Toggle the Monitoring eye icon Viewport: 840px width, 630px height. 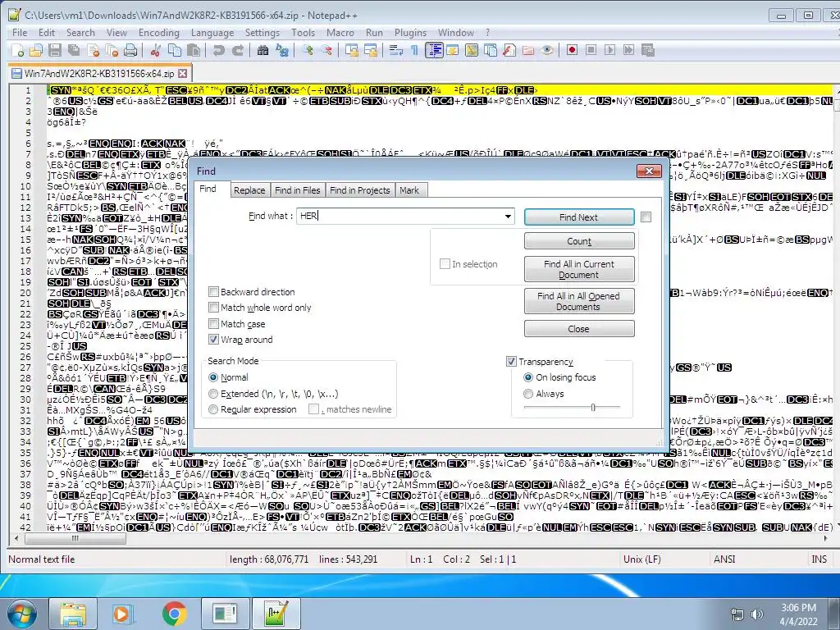(547, 50)
